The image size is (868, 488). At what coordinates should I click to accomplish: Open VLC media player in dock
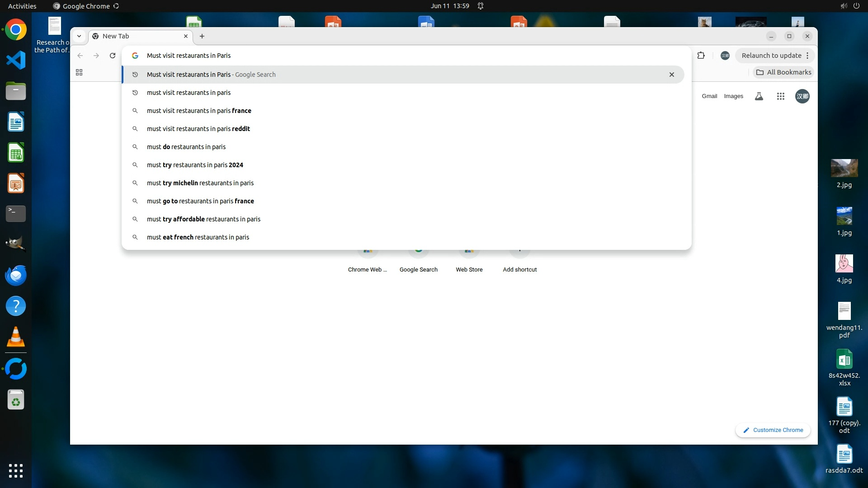(16, 337)
